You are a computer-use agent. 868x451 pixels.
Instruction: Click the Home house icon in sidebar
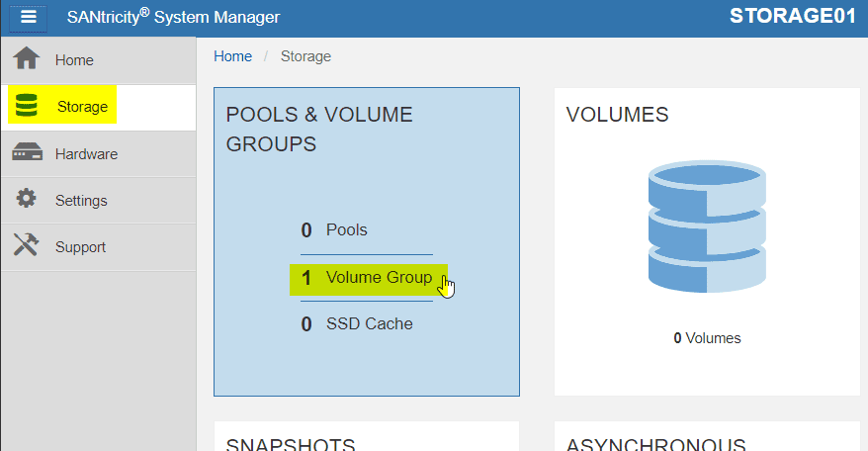[27, 58]
